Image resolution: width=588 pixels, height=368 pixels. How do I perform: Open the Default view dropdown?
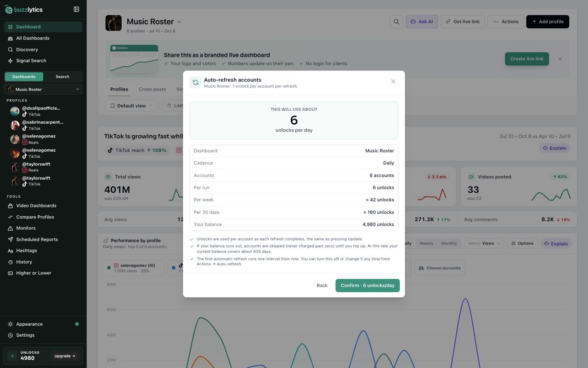[x=131, y=106]
